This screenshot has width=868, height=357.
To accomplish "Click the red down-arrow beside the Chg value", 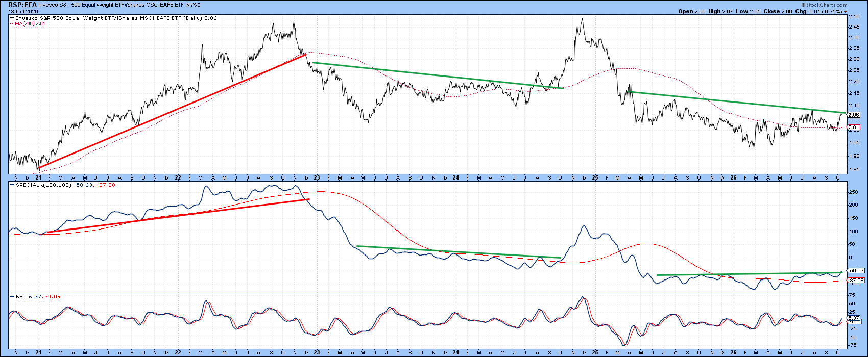I will pyautogui.click(x=845, y=11).
